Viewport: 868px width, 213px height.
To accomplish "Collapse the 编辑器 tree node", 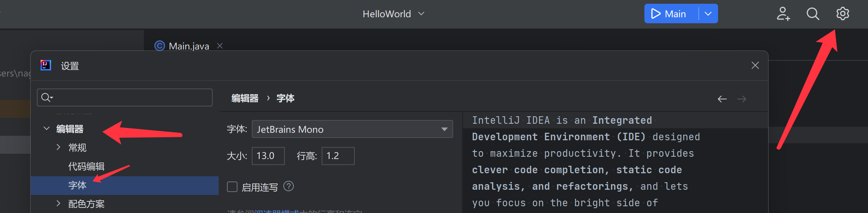I will 47,129.
